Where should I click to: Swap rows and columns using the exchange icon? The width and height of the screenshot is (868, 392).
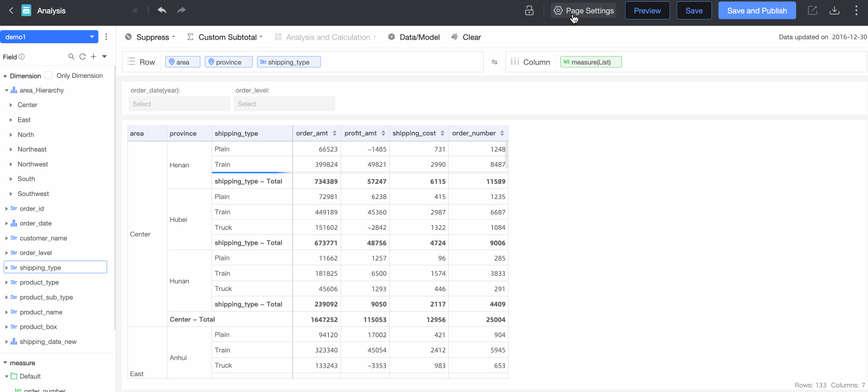click(x=495, y=62)
